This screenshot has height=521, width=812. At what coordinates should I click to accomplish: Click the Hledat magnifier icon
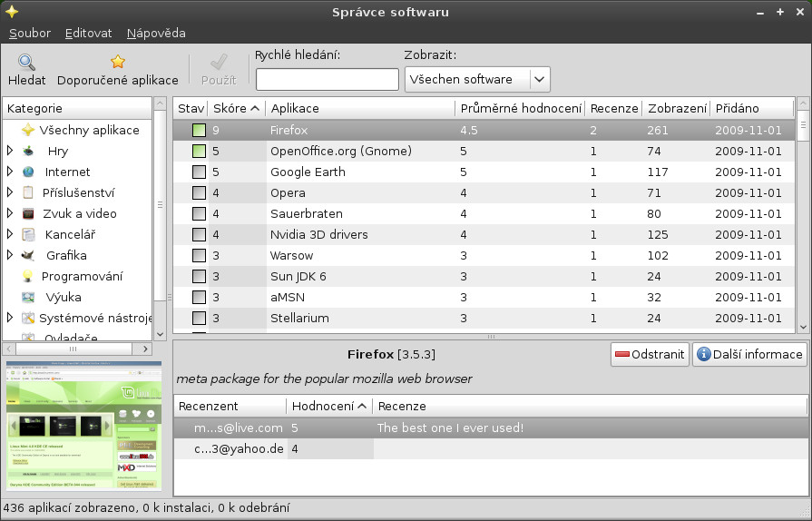(26, 62)
